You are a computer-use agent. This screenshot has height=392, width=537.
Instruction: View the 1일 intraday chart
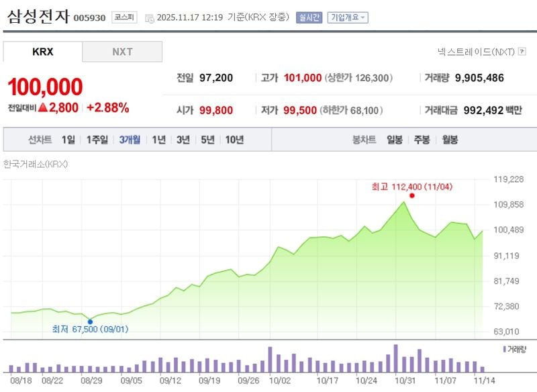click(68, 139)
